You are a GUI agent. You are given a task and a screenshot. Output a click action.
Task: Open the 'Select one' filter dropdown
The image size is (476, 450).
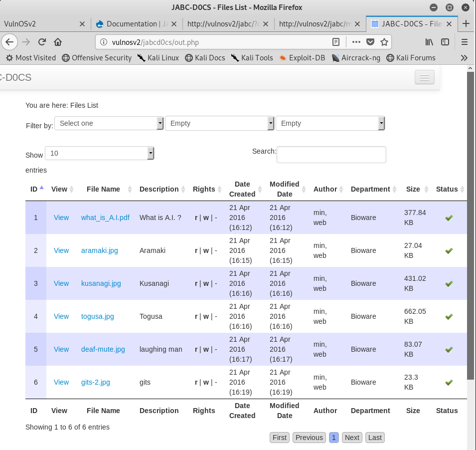point(109,123)
